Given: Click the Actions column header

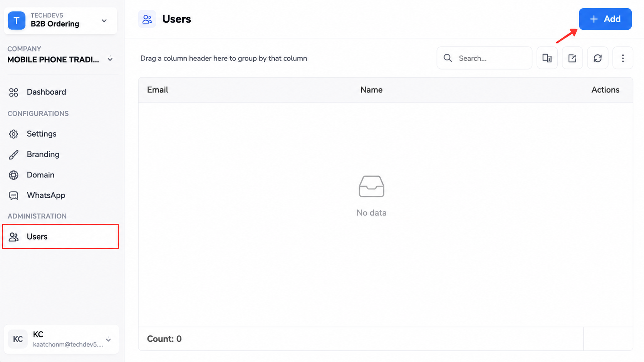Looking at the screenshot, I should coord(605,90).
